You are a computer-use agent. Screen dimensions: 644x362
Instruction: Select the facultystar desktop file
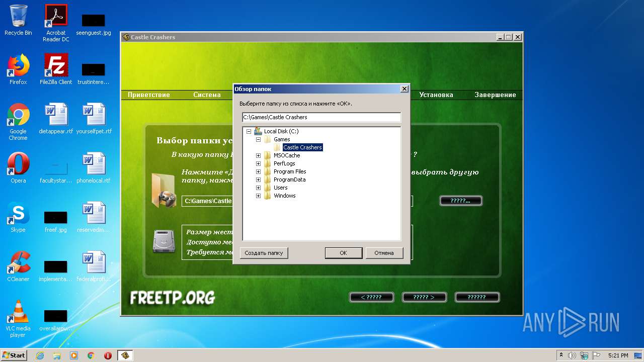click(x=56, y=172)
